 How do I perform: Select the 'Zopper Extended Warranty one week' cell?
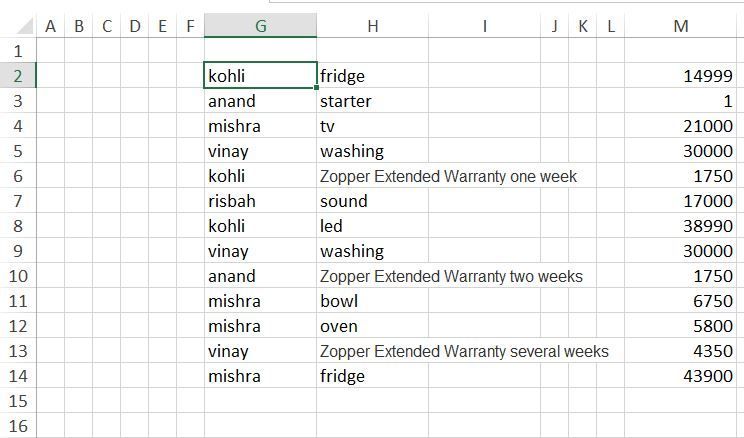(448, 176)
